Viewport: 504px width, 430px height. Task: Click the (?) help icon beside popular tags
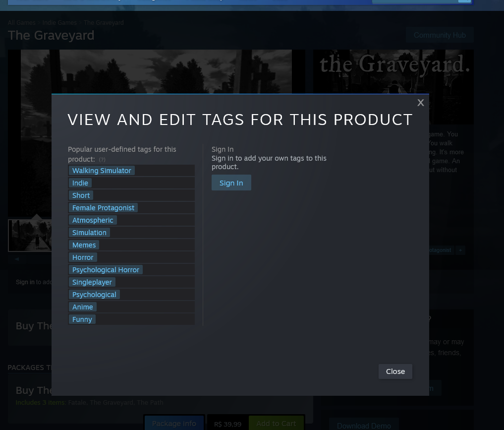click(102, 160)
